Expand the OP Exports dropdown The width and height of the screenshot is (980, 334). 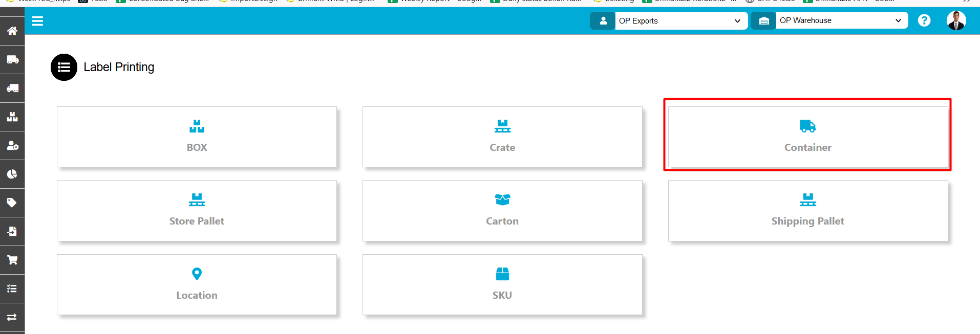pyautogui.click(x=680, y=21)
